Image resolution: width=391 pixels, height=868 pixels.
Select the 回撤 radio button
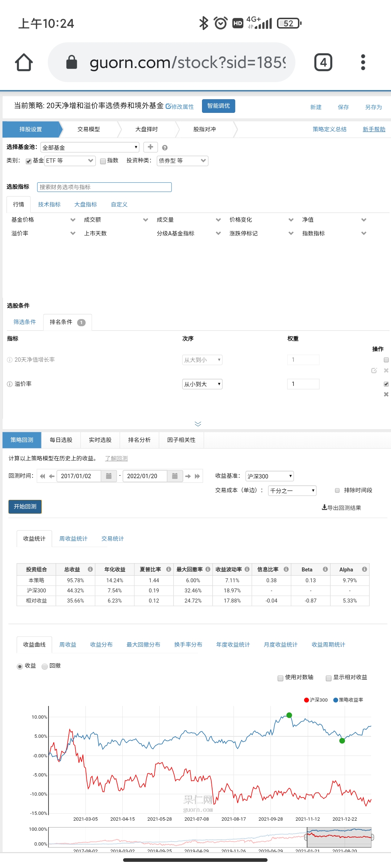pyautogui.click(x=45, y=667)
